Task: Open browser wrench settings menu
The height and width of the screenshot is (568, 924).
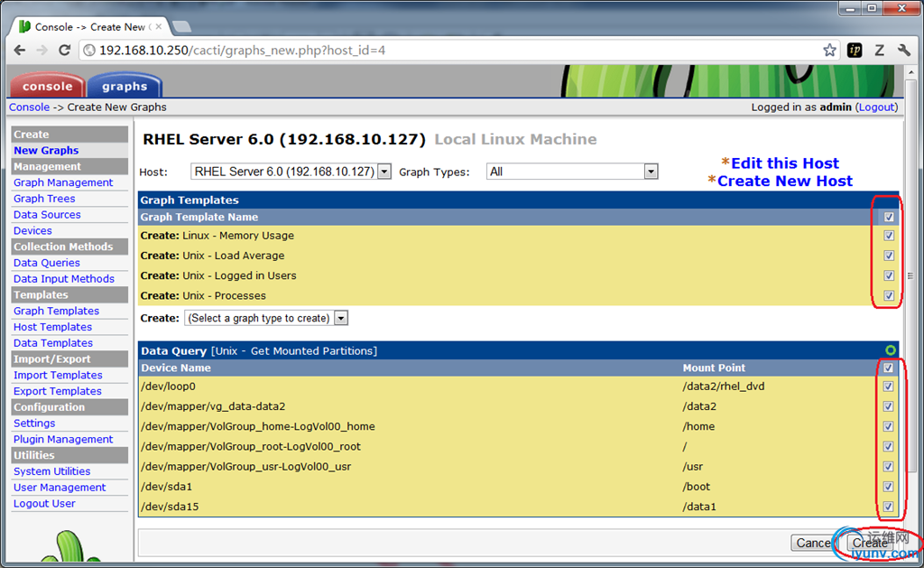Action: coord(904,51)
